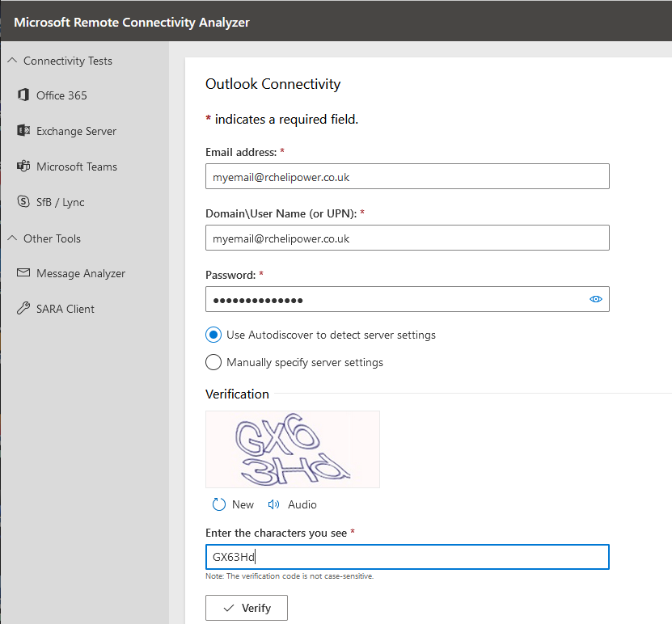Click the 'indicates a required field' text

coord(286,119)
